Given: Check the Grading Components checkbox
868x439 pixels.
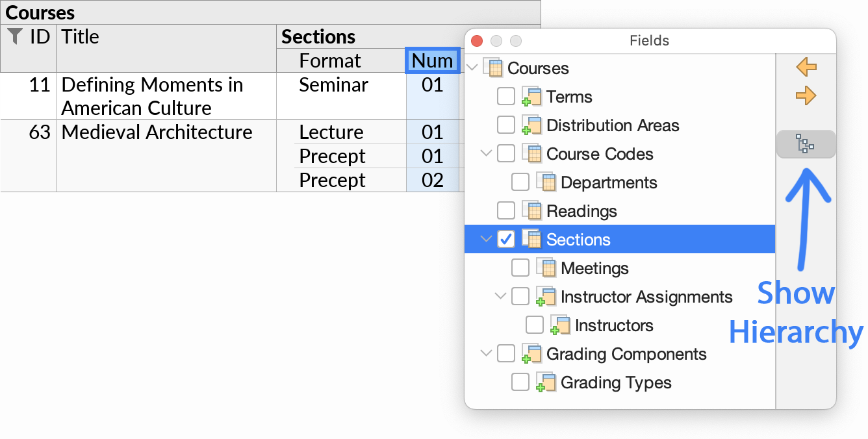Looking at the screenshot, I should [506, 353].
